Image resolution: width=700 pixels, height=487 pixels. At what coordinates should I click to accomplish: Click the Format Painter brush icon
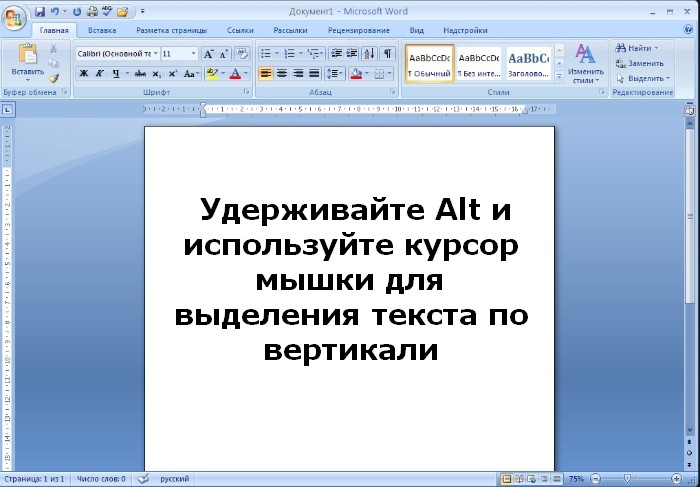click(x=54, y=77)
